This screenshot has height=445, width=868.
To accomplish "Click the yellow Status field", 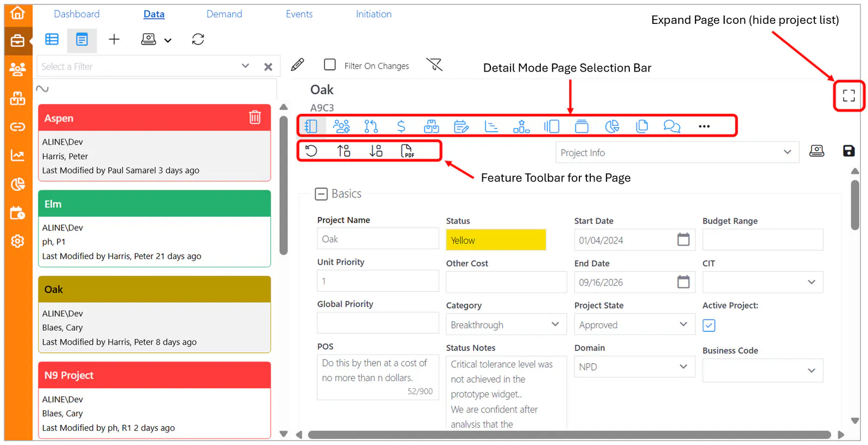I will [x=496, y=240].
